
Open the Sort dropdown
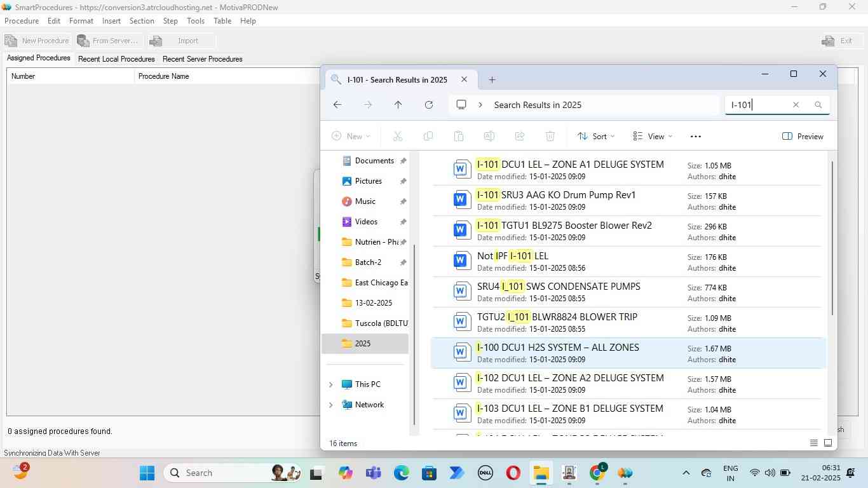[596, 136]
